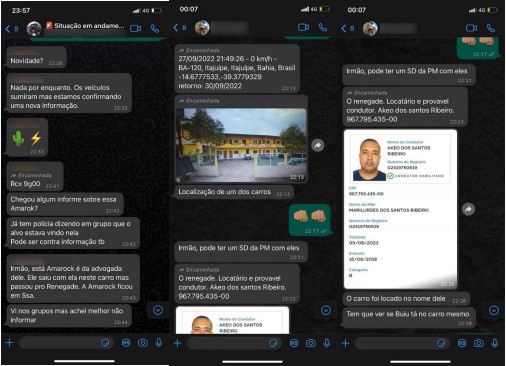The image size is (506, 366).
Task: Open camera icon in middle chat bar
Action: pos(311,343)
